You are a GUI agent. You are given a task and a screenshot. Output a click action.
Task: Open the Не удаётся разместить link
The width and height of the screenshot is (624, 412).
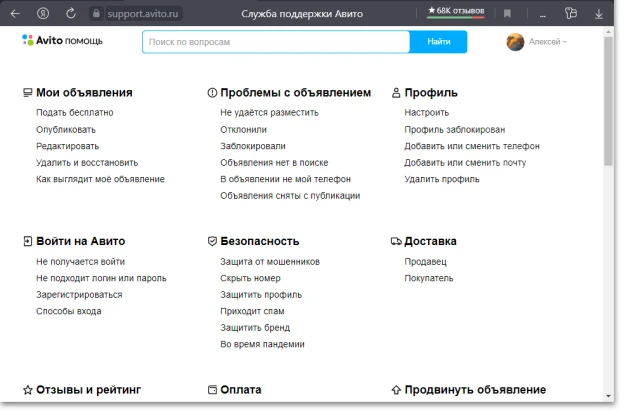coord(269,113)
